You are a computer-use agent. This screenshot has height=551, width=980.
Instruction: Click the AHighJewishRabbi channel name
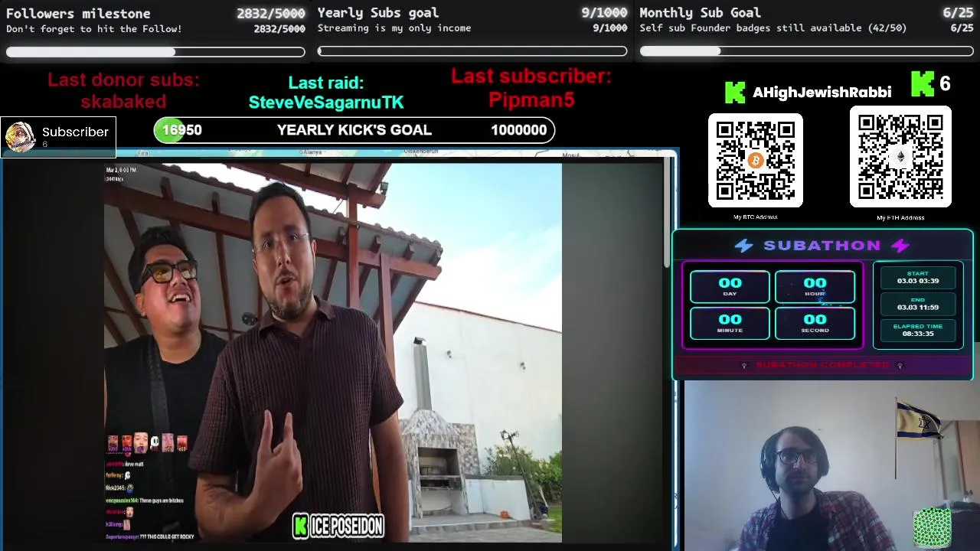click(822, 92)
